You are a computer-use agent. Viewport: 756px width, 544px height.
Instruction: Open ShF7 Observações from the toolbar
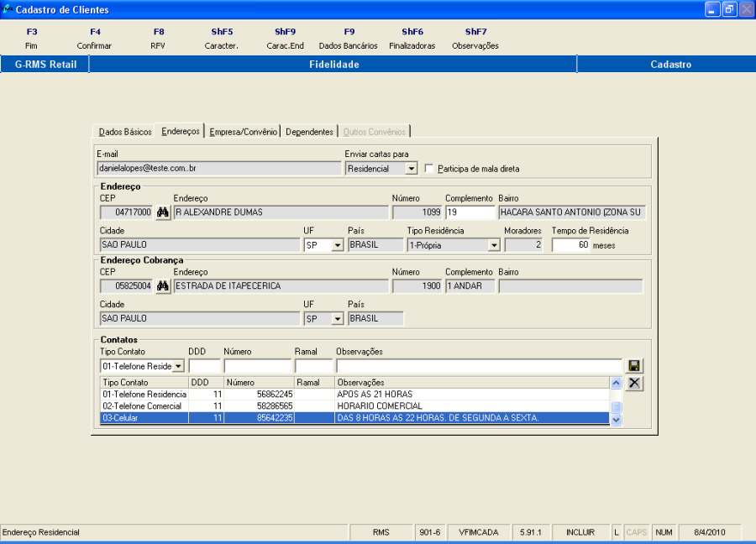[475, 39]
